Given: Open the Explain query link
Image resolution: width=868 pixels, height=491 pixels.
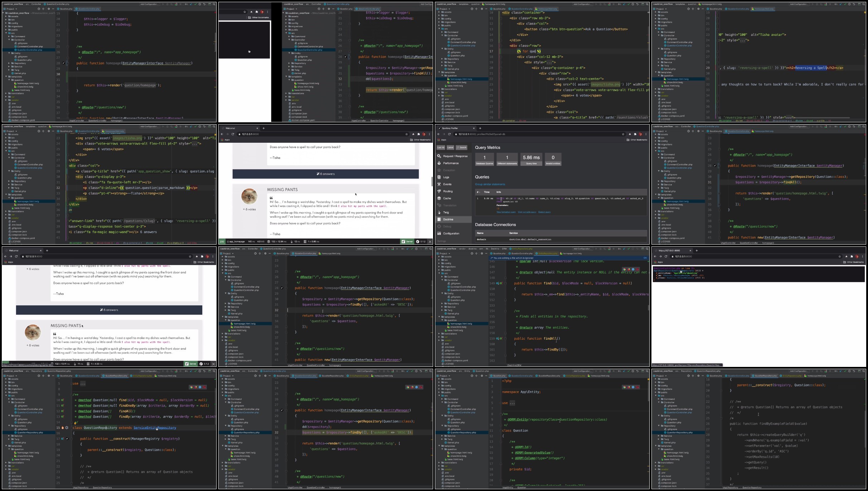Looking at the screenshot, I should (x=544, y=212).
